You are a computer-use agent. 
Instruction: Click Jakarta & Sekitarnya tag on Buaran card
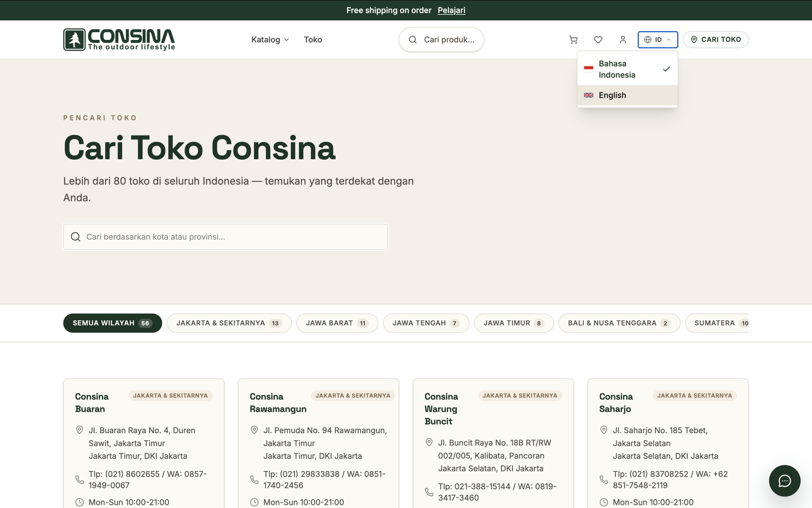(171, 396)
